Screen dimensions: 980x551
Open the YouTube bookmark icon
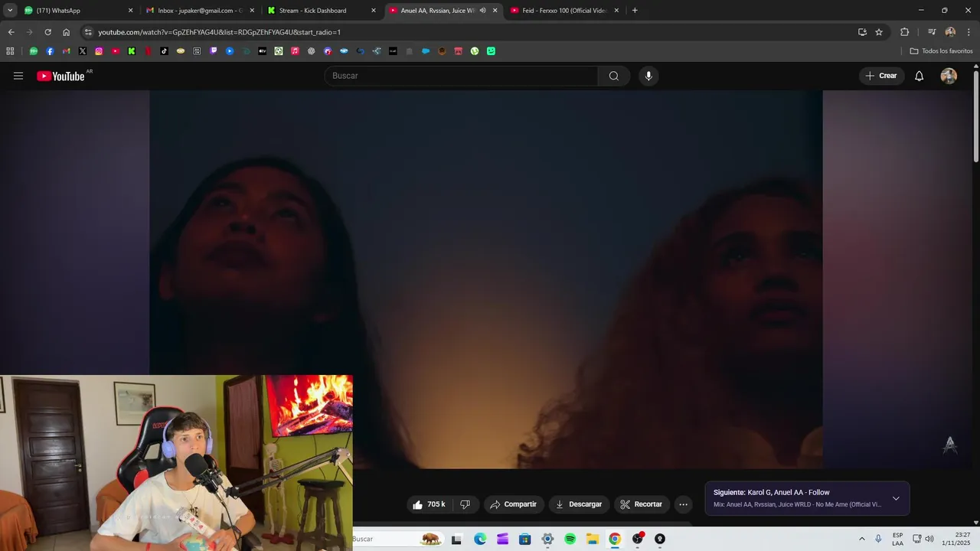tap(116, 51)
